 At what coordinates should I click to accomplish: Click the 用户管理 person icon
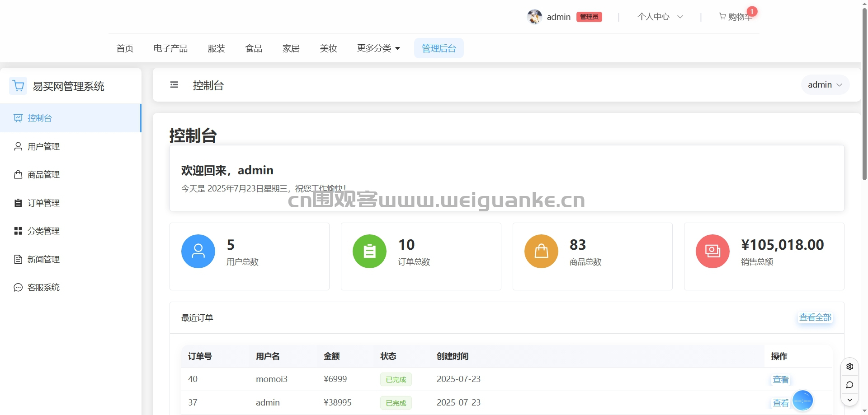[x=18, y=146]
